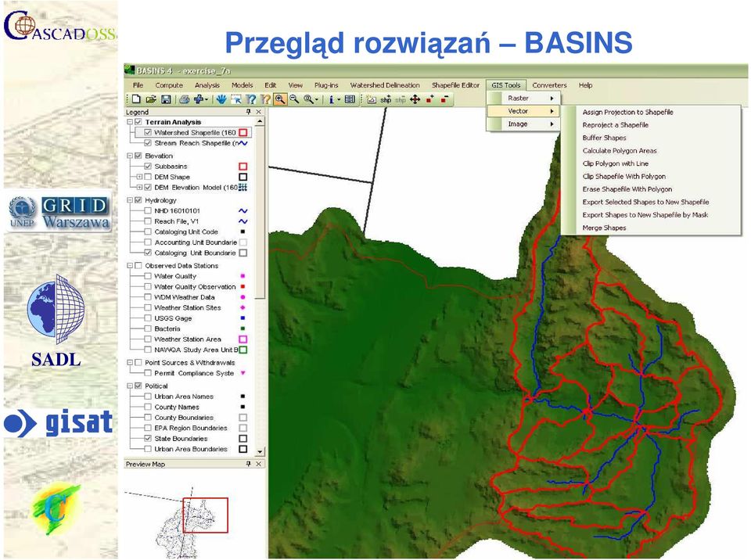
Task: Click the remove vertex red square icon
Action: coord(444,99)
